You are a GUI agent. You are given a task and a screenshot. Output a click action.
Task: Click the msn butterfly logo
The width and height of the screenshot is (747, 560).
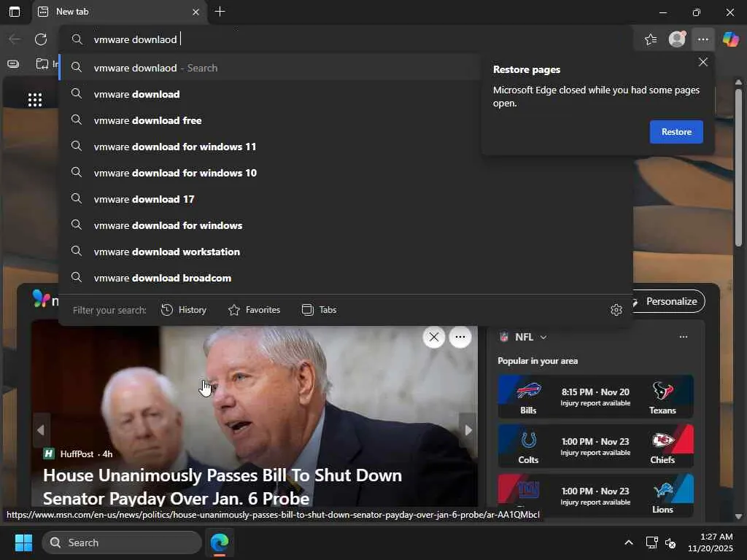coord(41,298)
